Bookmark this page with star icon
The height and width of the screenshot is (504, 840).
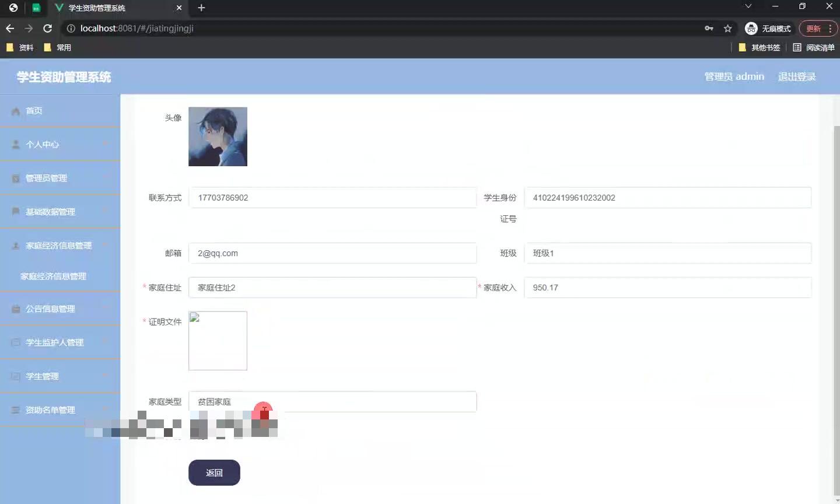pos(727,28)
